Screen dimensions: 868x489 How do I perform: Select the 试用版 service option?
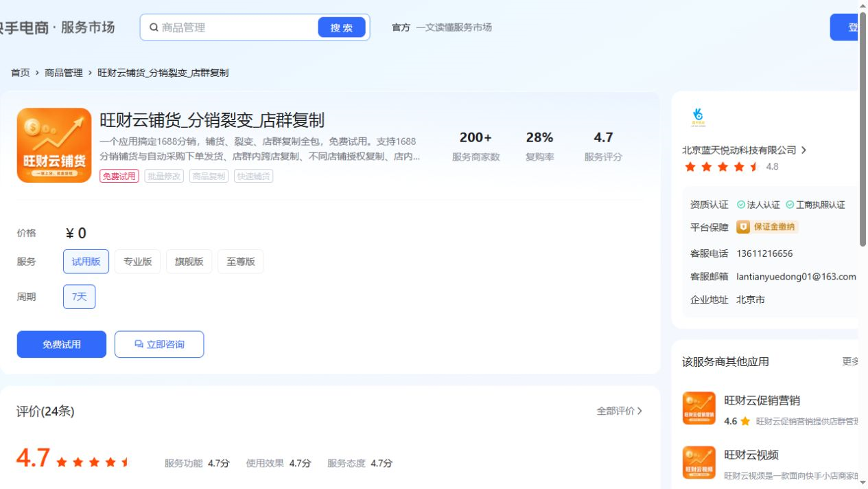coord(86,262)
